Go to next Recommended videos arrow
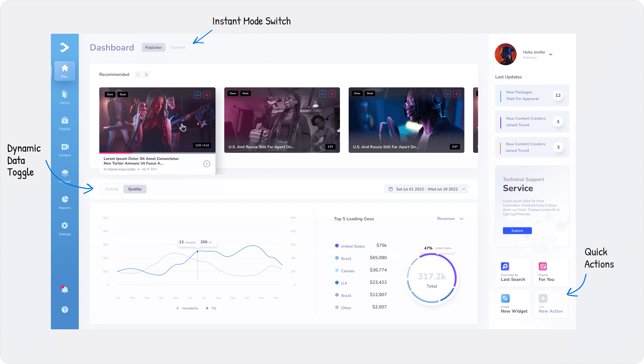The height and width of the screenshot is (364, 644). point(146,75)
